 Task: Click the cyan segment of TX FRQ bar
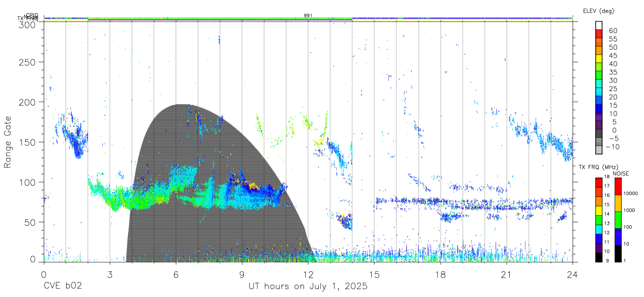coord(599,230)
